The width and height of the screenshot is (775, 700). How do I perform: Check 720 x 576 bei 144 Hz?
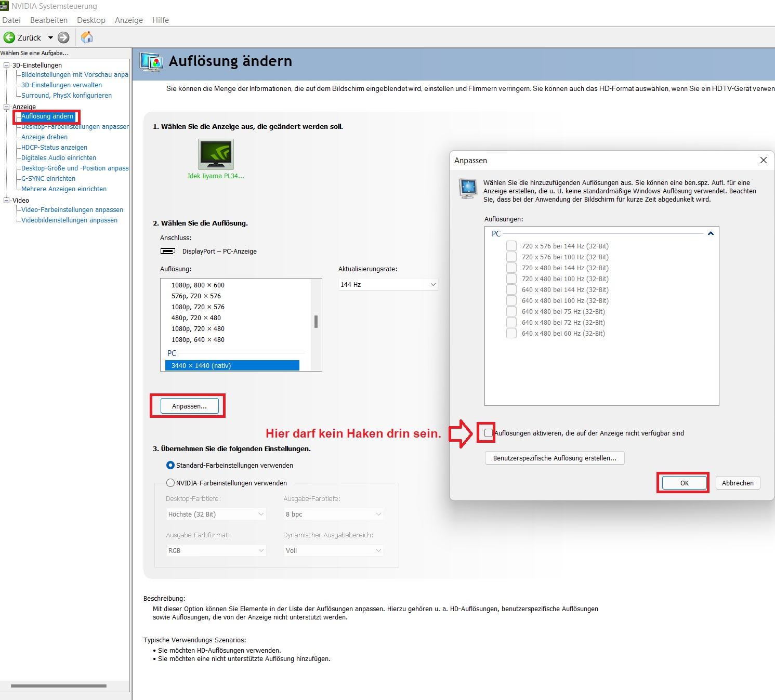(511, 246)
